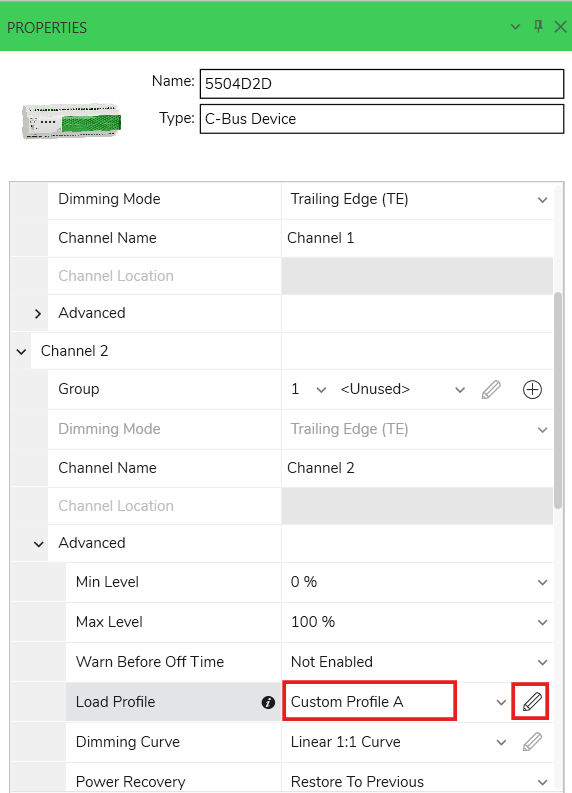572x793 pixels.
Task: Open the Load Profile dropdown
Action: (501, 702)
